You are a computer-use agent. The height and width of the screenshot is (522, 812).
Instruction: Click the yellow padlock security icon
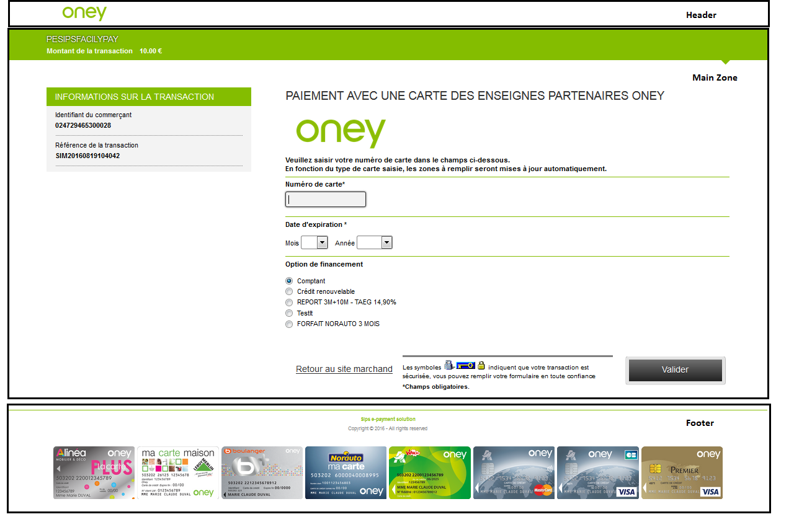(x=481, y=365)
